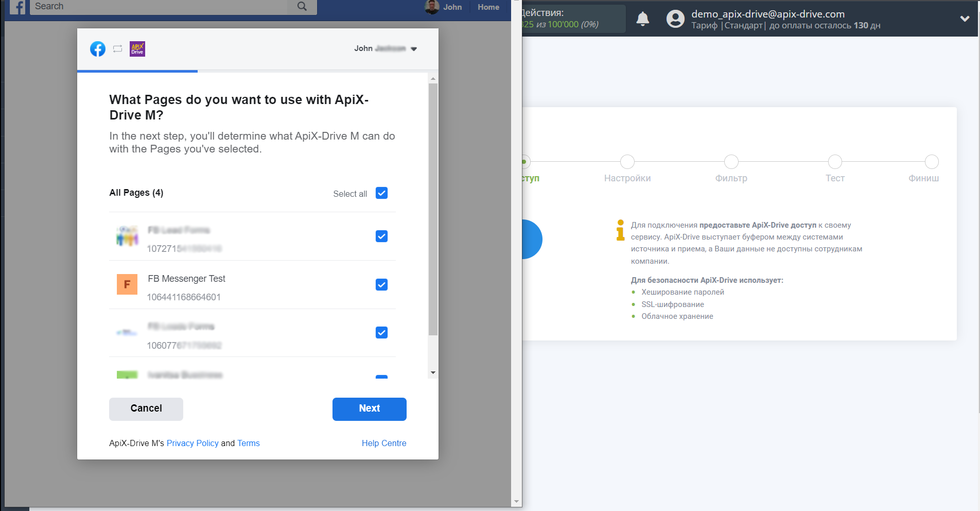Select the Настройки step circle
Viewport: 980px width, 511px height.
(627, 162)
